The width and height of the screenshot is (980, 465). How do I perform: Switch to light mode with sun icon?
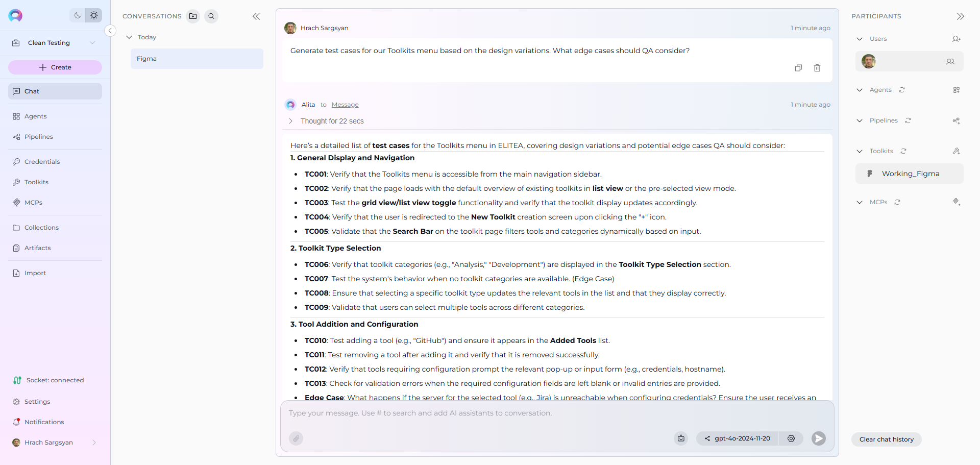[94, 15]
